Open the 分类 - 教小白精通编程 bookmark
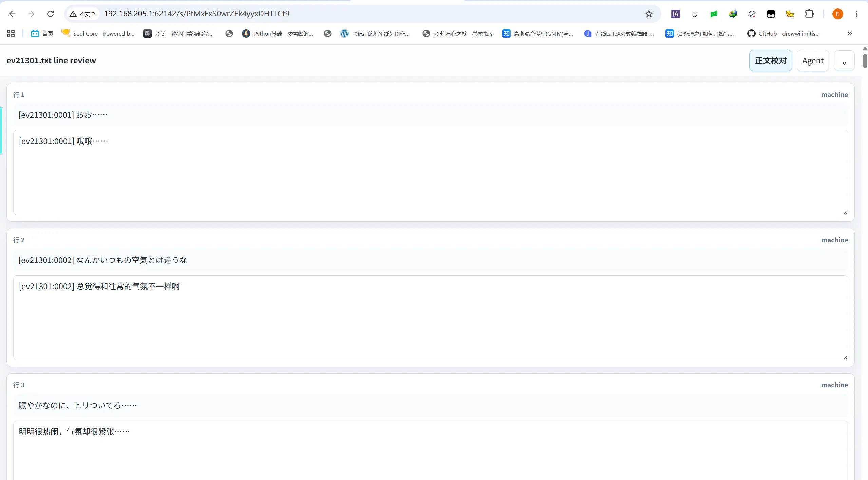868x480 pixels. 178,33
